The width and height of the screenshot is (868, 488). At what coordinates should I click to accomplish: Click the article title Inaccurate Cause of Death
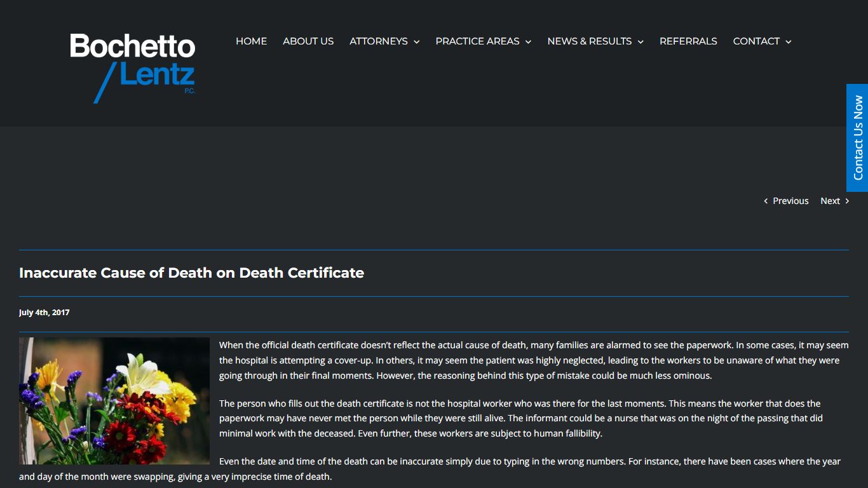coord(191,273)
